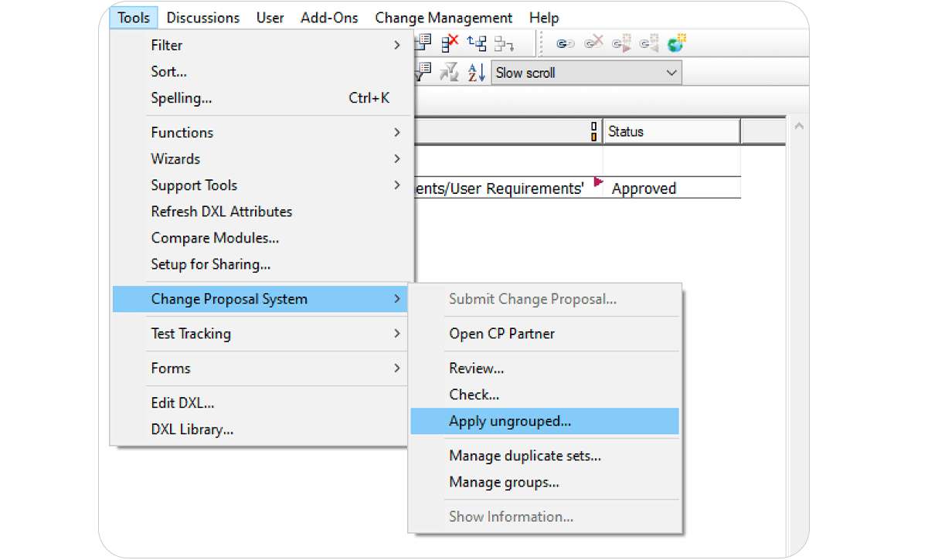This screenshot has width=938, height=560.
Task: Demote the object with the indent boxes icon
Action: 504,43
